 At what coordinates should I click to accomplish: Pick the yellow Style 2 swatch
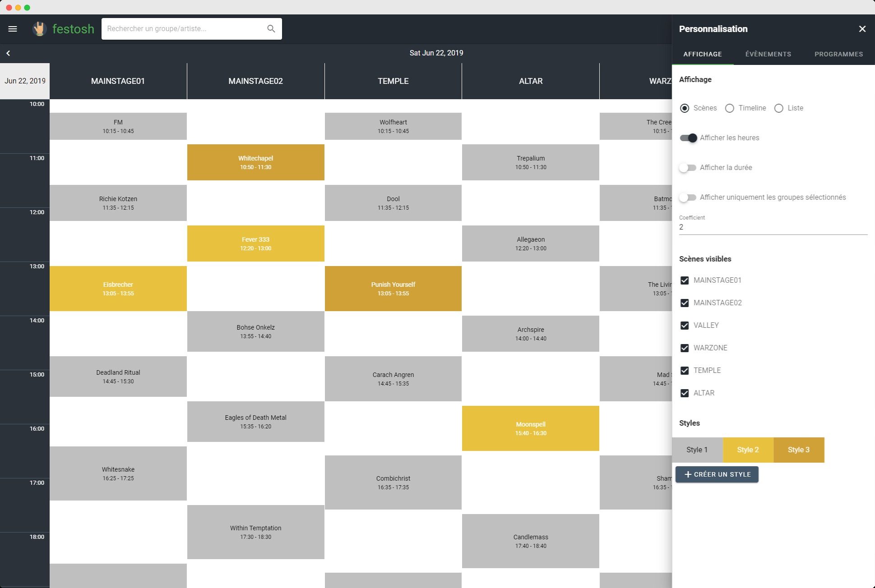(x=748, y=450)
